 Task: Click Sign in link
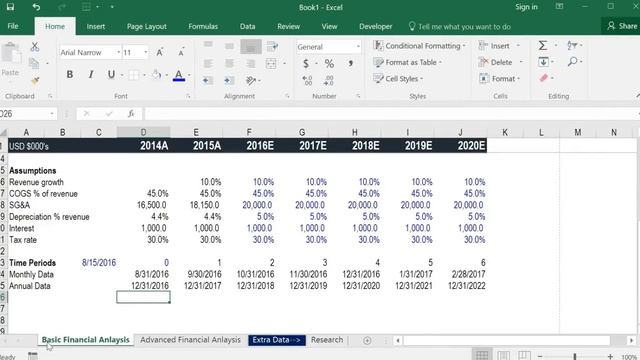click(x=526, y=7)
